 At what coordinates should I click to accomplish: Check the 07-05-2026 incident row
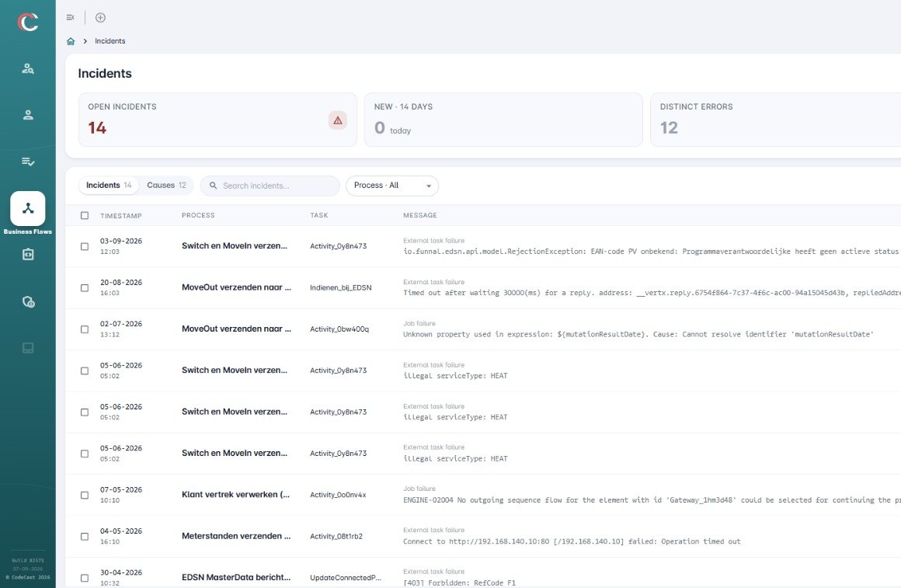[x=85, y=495]
